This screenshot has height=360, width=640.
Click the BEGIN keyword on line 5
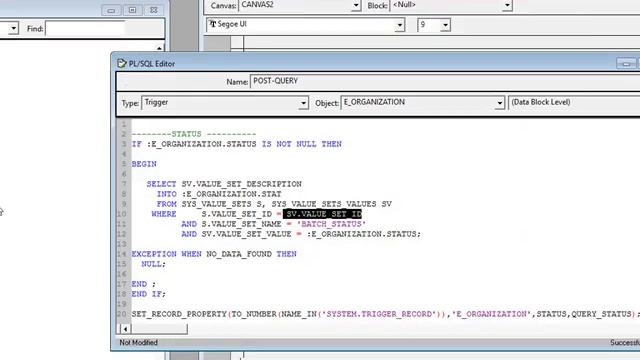click(x=144, y=164)
